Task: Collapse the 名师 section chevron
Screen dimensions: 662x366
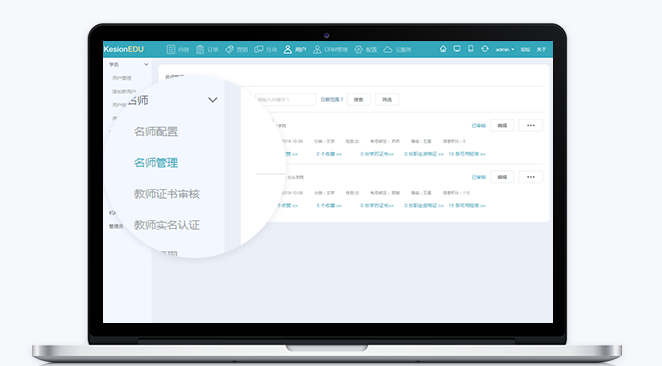Action: [213, 100]
